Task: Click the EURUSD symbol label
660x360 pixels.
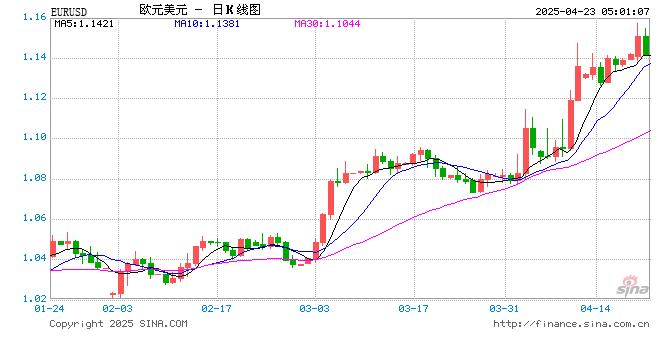Action: (x=69, y=12)
